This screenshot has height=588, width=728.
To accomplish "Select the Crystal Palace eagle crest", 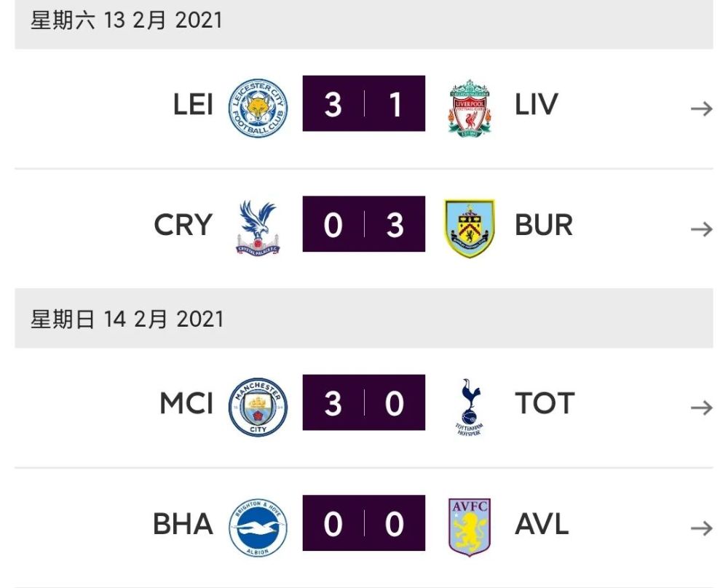I will (258, 228).
